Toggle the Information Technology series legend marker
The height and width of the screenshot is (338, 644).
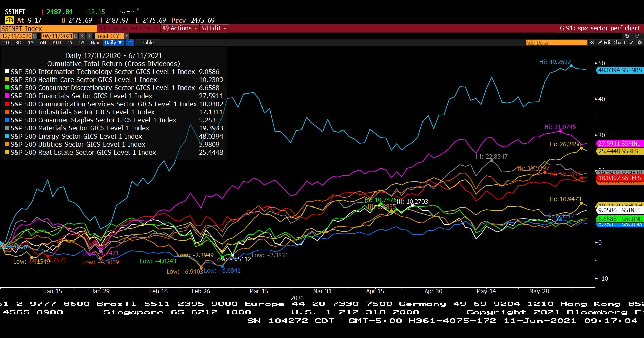pyautogui.click(x=7, y=72)
